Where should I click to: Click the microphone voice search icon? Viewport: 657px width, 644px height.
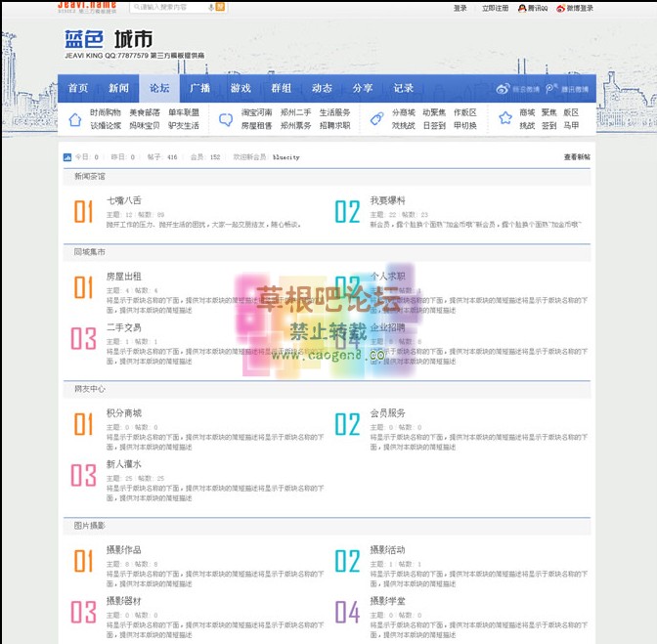coord(211,7)
